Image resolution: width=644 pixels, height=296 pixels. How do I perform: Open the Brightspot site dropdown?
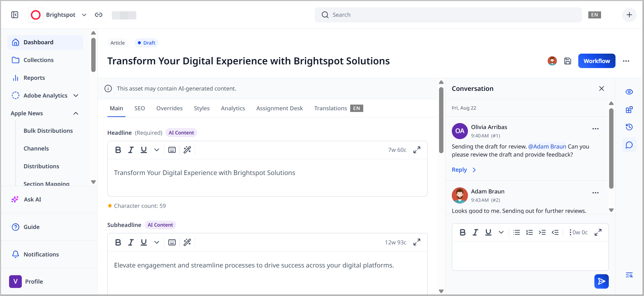tap(84, 15)
